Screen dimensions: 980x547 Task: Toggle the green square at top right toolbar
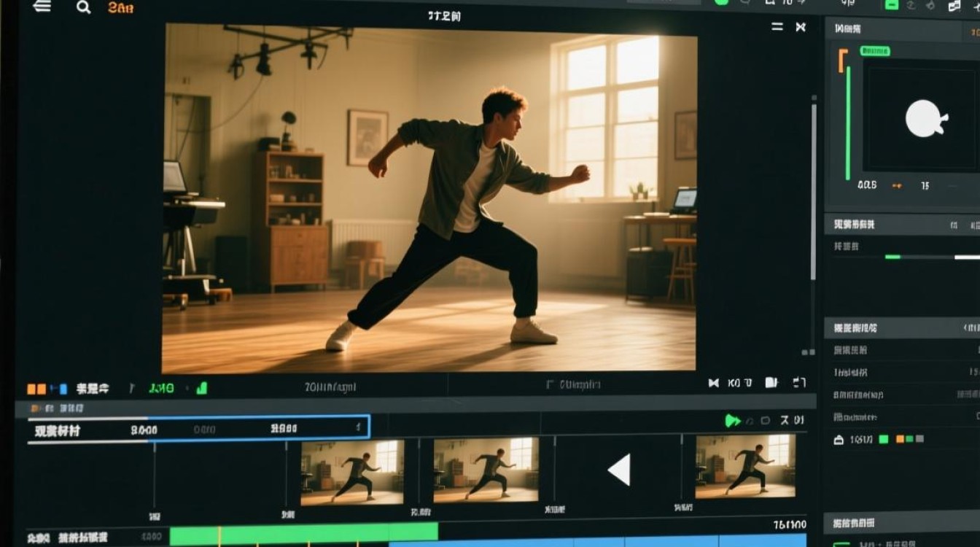[x=891, y=5]
